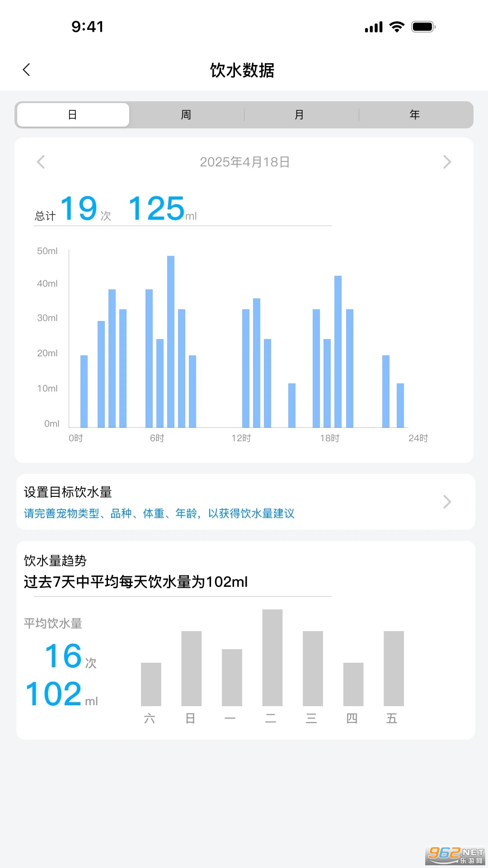Tap the tallest blue bar near 18时
Screen dimensions: 488x868
338,351
